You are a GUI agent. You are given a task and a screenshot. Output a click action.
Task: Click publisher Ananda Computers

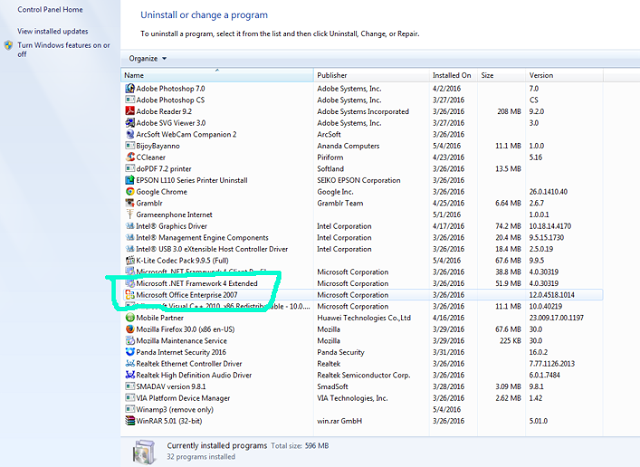point(348,146)
